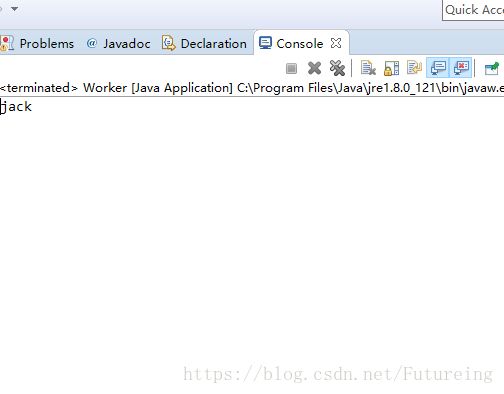Toggle Word Wrap in the console
504x394 pixels.
(x=414, y=68)
